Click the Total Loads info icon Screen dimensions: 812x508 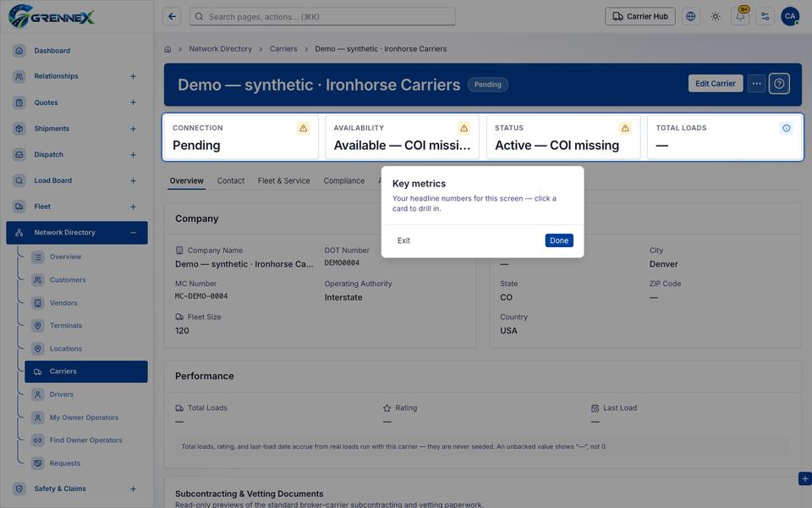coord(786,128)
